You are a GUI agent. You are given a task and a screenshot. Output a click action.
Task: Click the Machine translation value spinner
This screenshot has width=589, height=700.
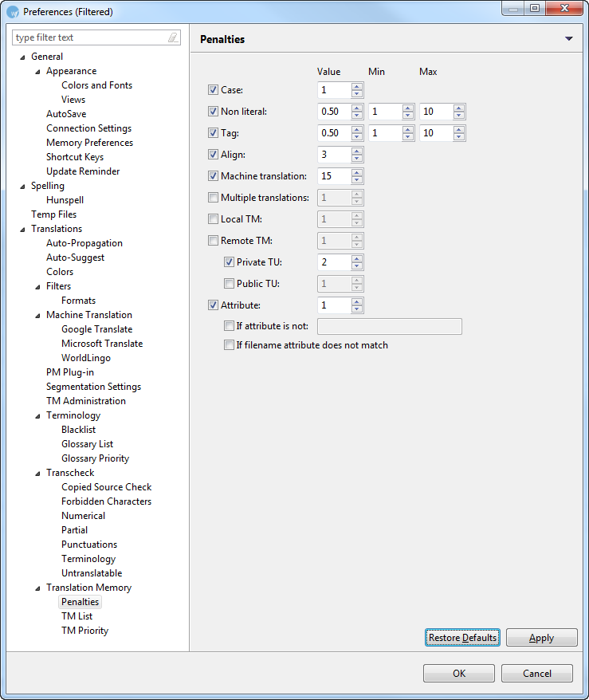point(340,176)
